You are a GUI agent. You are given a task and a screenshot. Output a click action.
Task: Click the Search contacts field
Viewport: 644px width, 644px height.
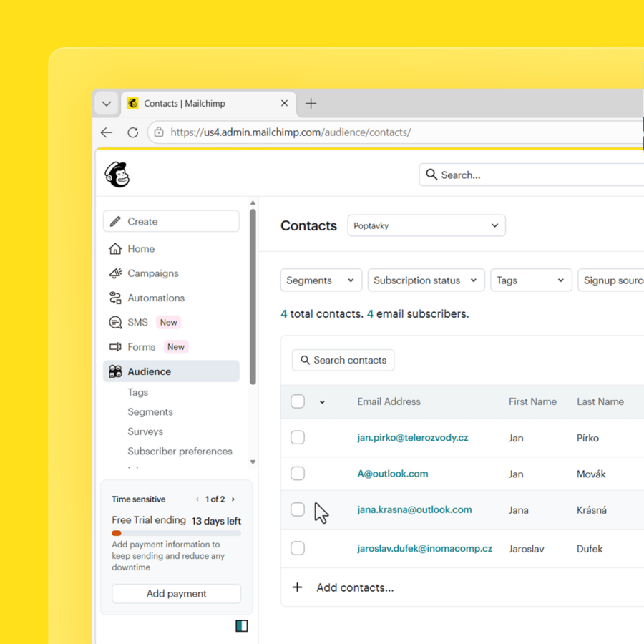tap(343, 360)
